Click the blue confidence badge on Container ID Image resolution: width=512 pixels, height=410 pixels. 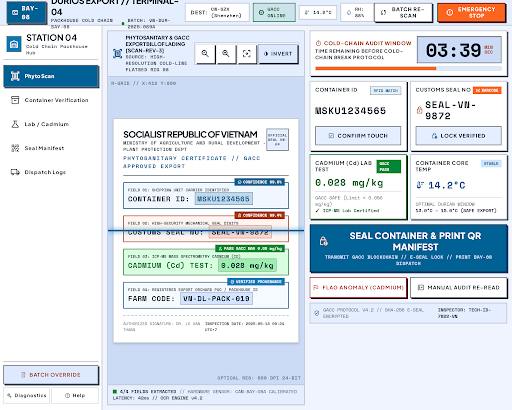(260, 182)
